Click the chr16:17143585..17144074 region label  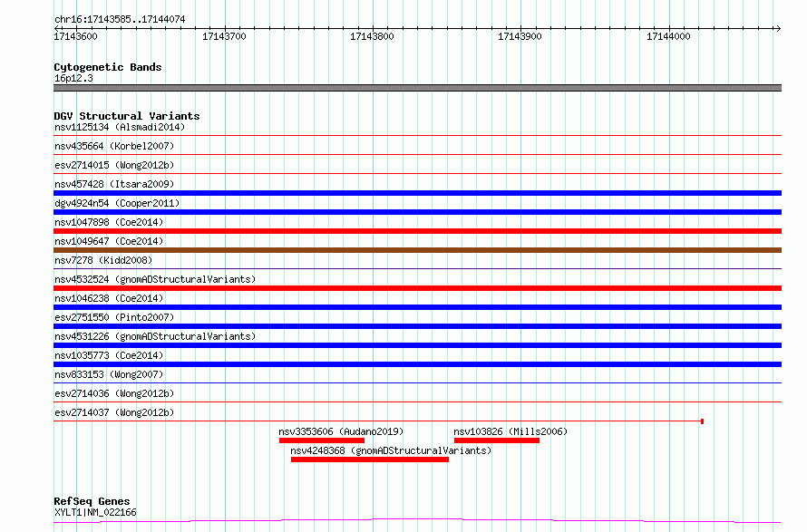tap(120, 19)
